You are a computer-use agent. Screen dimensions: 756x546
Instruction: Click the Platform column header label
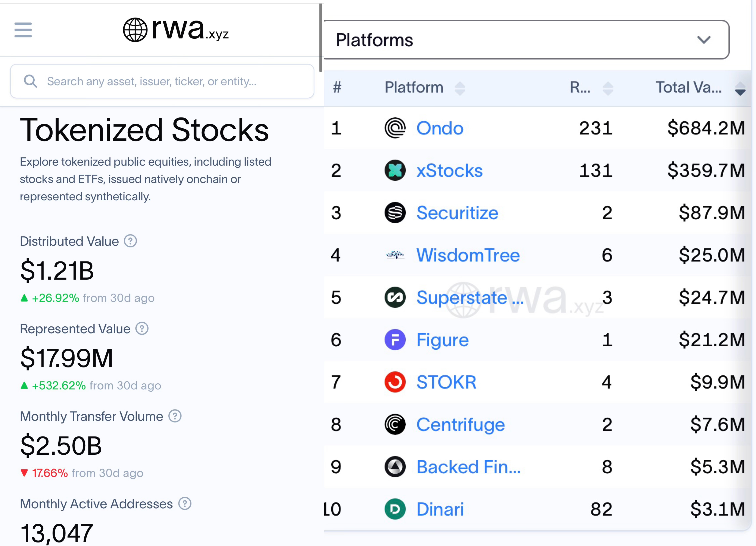[414, 87]
